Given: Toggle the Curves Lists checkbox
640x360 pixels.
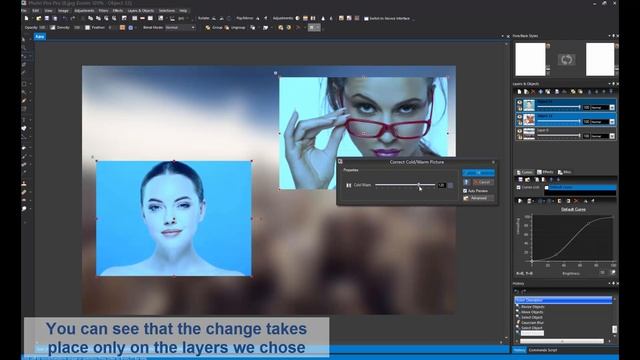Looking at the screenshot, I should (x=519, y=187).
